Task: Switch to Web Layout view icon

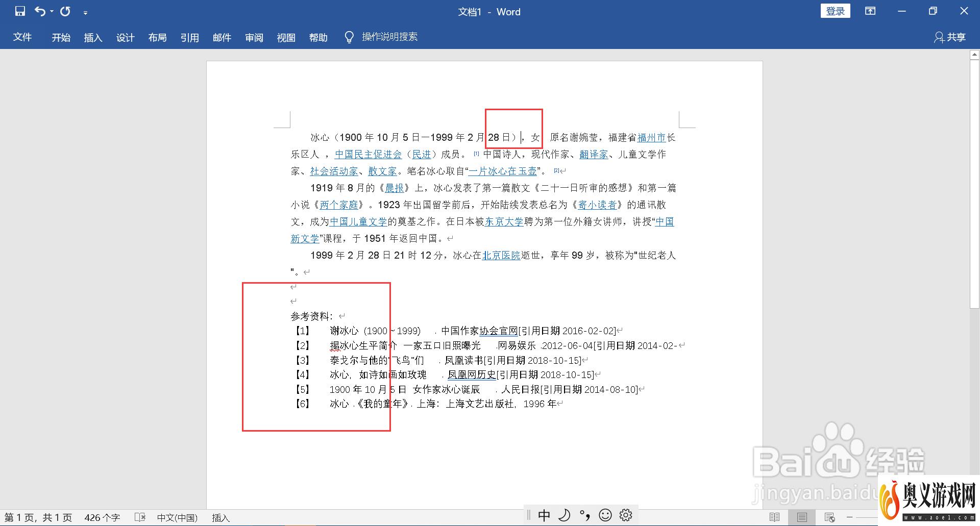Action: [829, 517]
